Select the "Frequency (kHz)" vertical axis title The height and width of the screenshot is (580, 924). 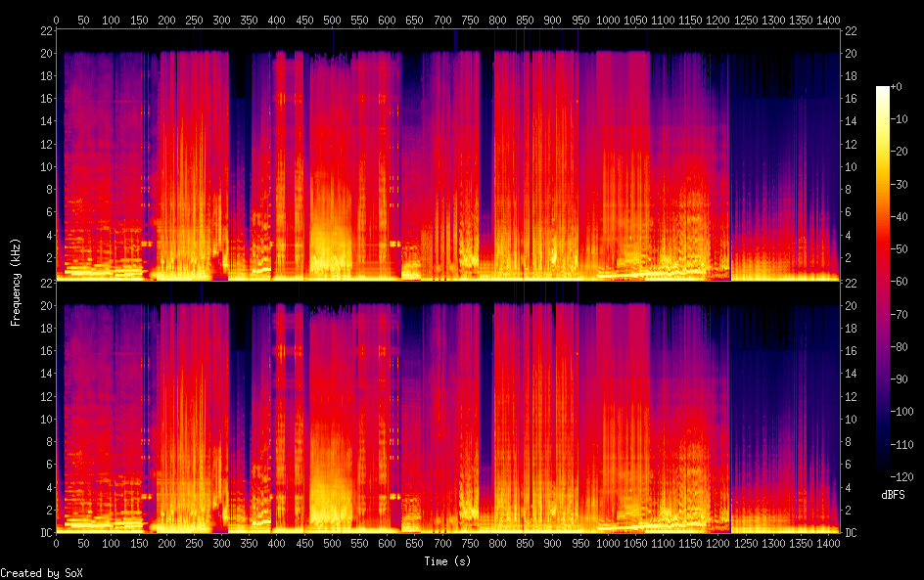[x=16, y=283]
